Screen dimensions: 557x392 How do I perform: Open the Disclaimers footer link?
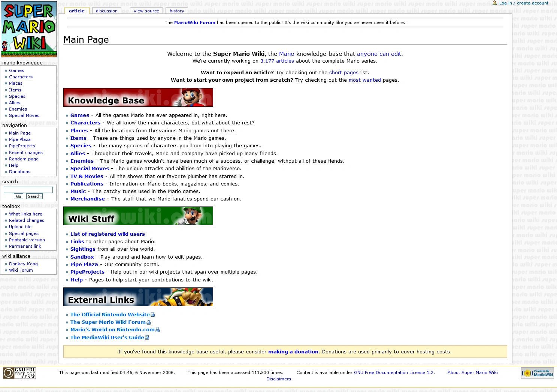279,379
